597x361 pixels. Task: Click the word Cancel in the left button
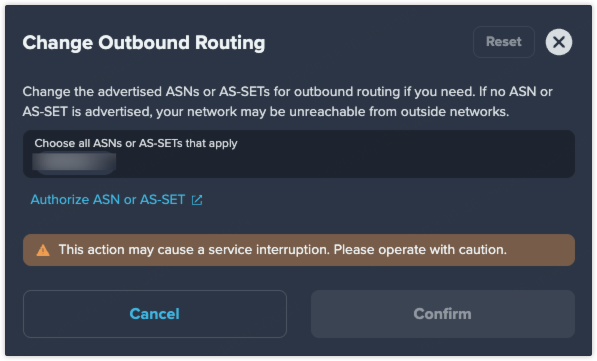[155, 314]
